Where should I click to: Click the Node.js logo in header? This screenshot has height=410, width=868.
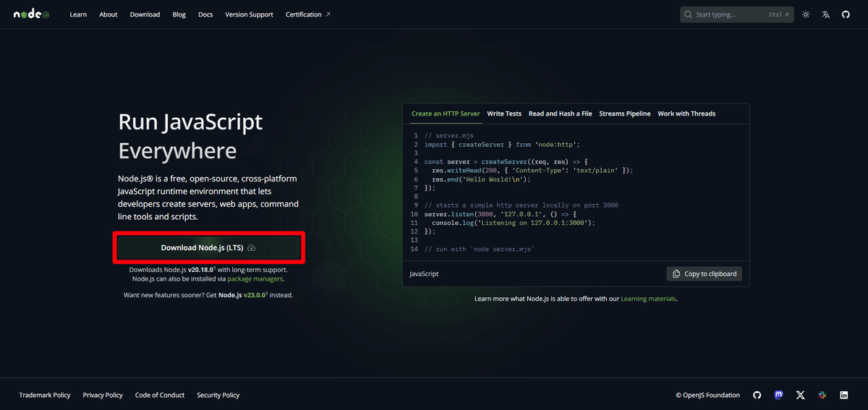pyautogui.click(x=31, y=14)
